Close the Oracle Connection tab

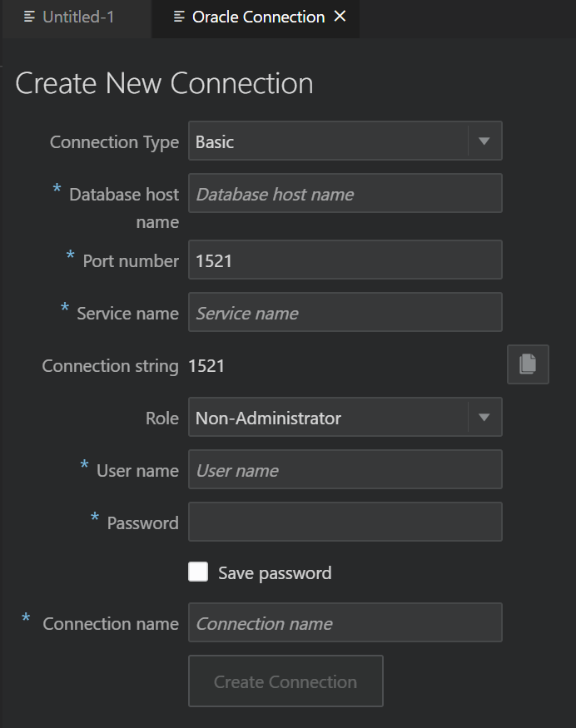coord(339,16)
